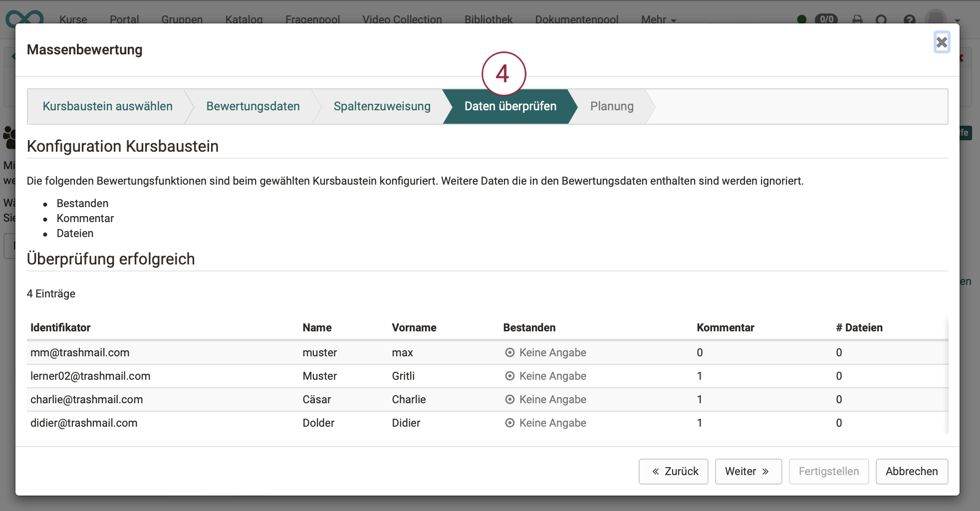980x511 pixels.
Task: Select the Daten überprüfen step
Action: point(510,106)
